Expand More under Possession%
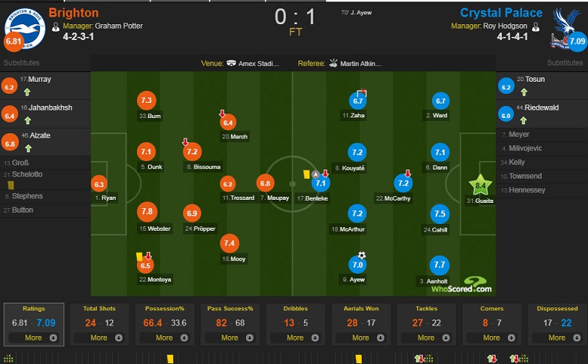 [x=164, y=338]
